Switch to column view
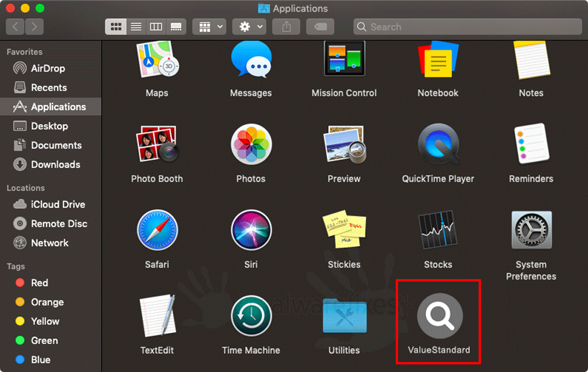This screenshot has width=588, height=372. coord(156,26)
